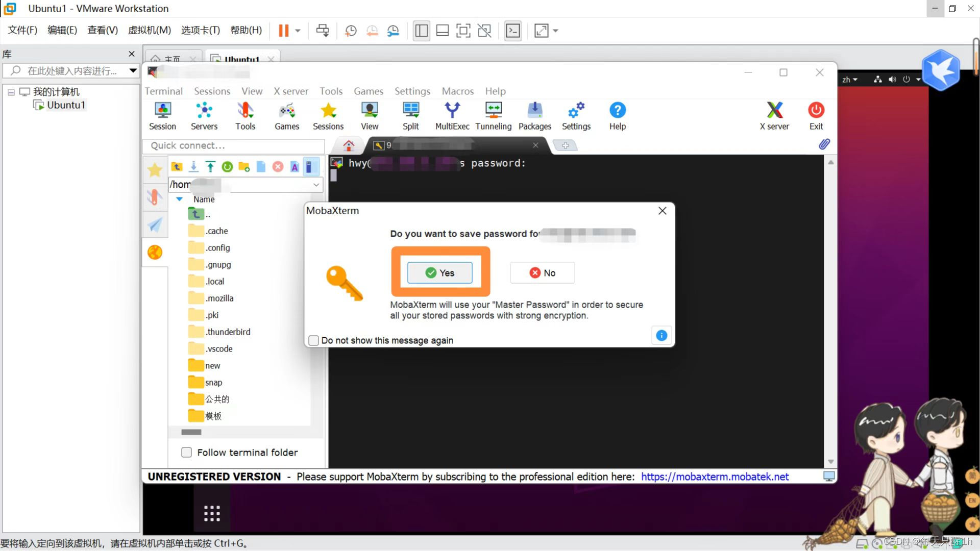
Task: Click Yes to save the password
Action: [439, 272]
